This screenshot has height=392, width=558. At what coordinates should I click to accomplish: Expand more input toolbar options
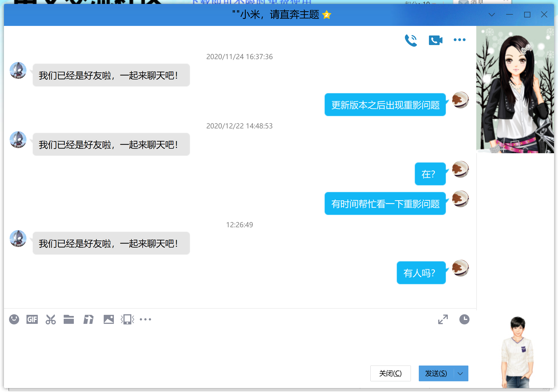tap(145, 319)
